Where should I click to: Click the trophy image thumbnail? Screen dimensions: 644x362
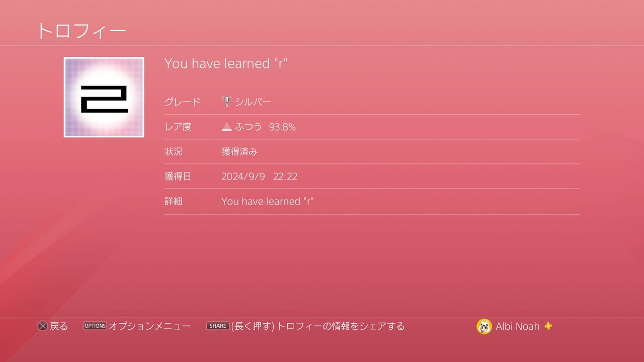click(104, 97)
